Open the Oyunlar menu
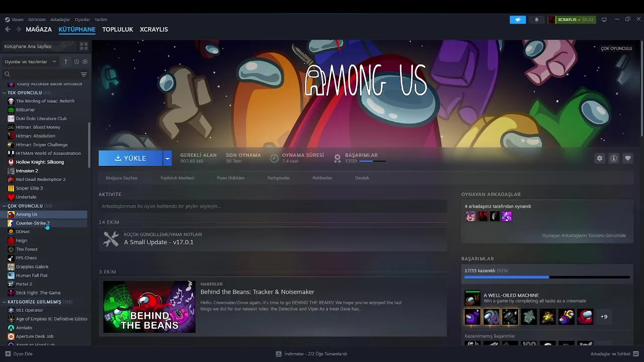Screen dimensions: 644x362 83,20
